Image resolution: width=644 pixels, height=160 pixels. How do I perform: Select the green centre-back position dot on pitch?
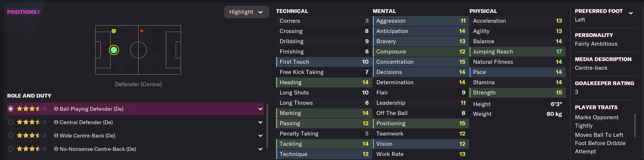pyautogui.click(x=114, y=50)
